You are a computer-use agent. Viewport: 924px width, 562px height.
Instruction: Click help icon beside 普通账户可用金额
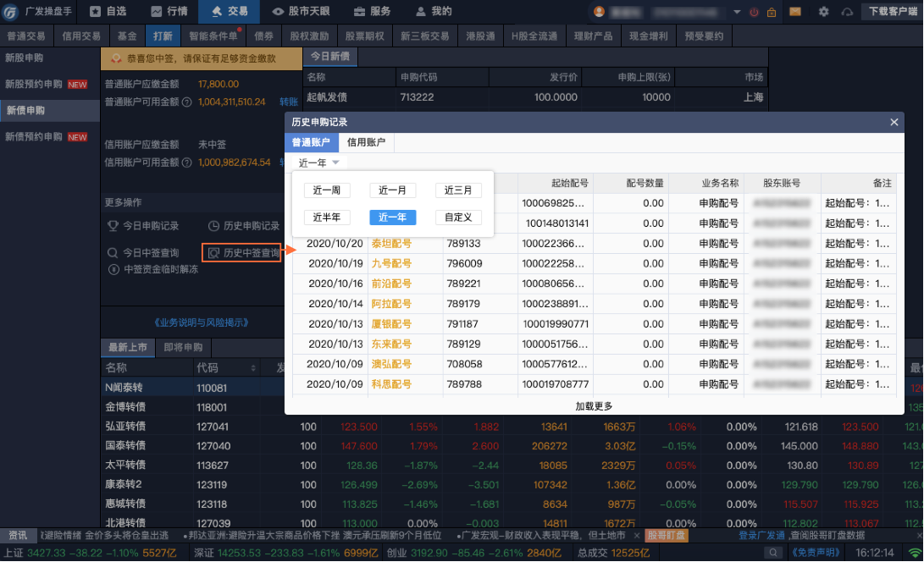[x=187, y=102]
